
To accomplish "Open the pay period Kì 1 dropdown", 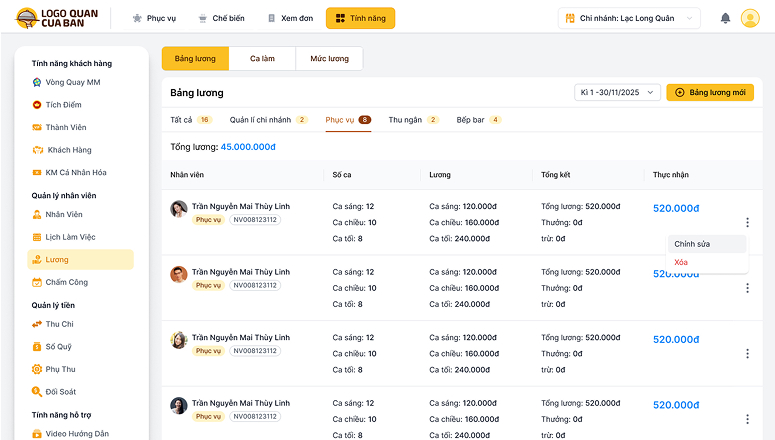I will pyautogui.click(x=618, y=92).
